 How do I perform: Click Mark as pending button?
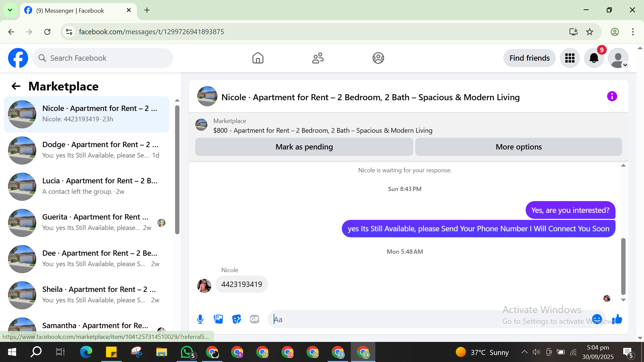[x=304, y=147]
